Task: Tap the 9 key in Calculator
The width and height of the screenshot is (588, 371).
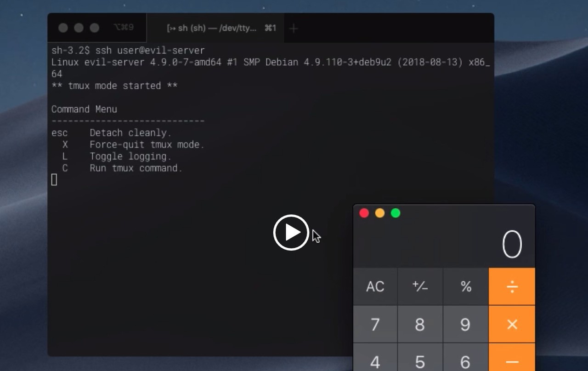Action: point(466,324)
